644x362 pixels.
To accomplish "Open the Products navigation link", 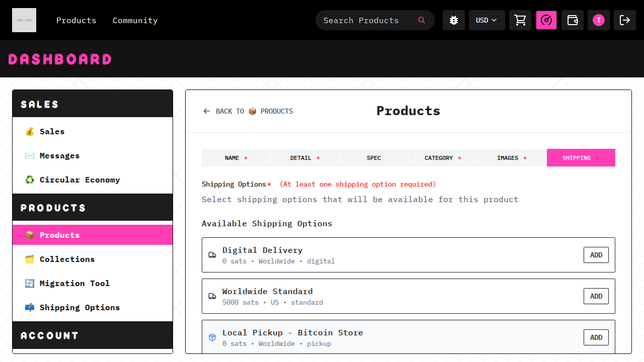I will [x=76, y=20].
